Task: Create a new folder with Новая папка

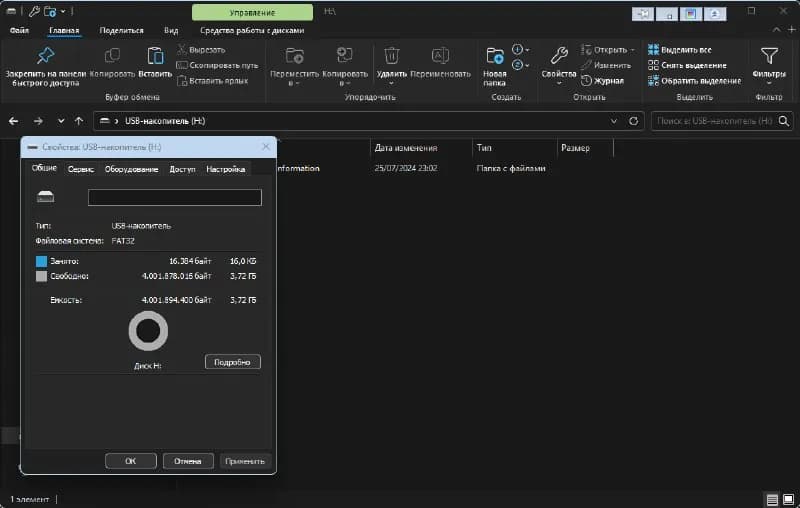Action: [494, 67]
